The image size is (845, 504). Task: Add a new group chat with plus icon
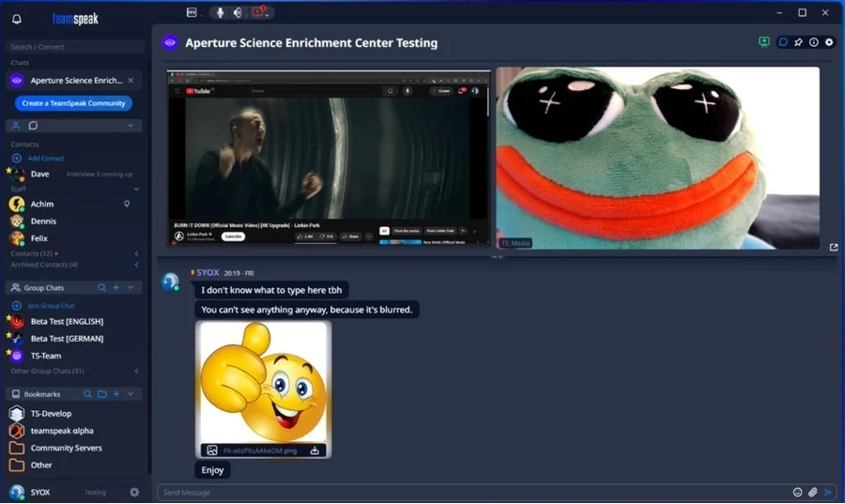pos(116,288)
